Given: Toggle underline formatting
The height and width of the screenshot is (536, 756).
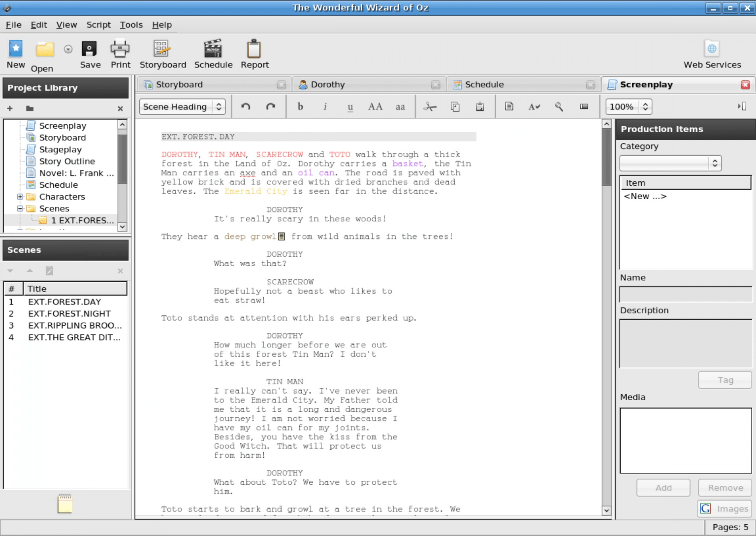Looking at the screenshot, I should click(x=350, y=106).
